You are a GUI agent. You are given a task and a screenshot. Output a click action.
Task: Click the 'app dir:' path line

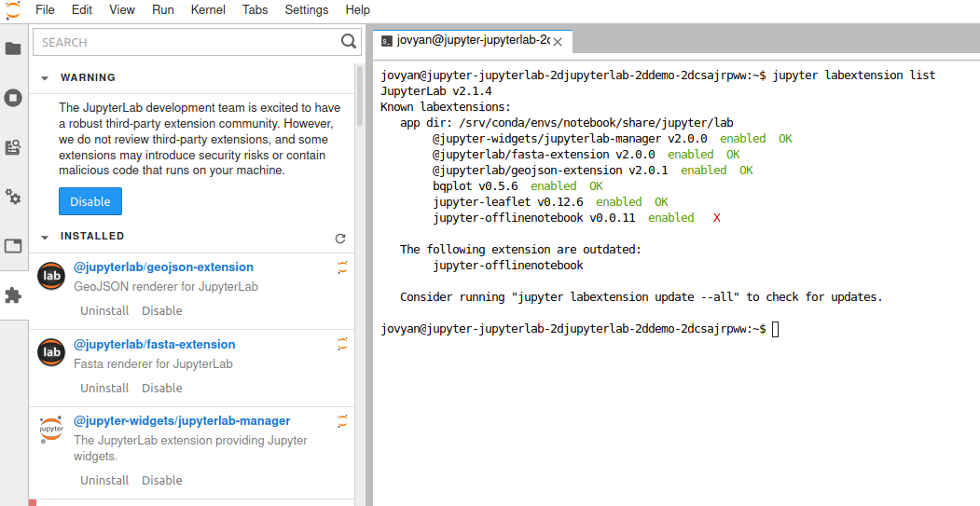[567, 122]
